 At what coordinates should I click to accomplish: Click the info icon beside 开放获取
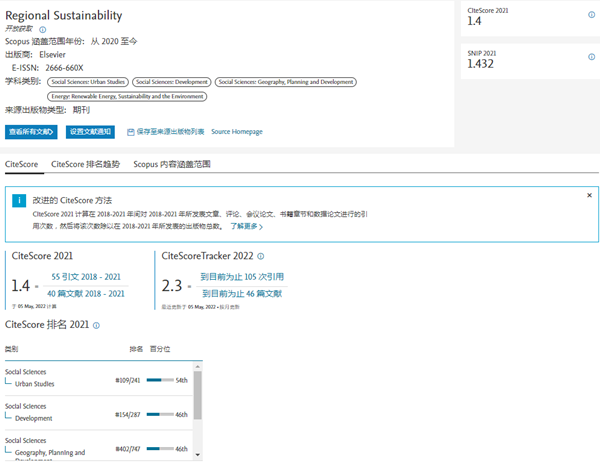point(43,30)
